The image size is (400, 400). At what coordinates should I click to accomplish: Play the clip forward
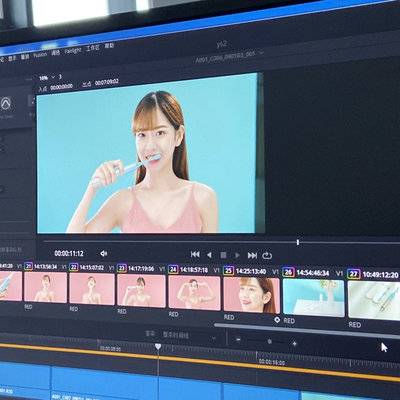pyautogui.click(x=237, y=256)
